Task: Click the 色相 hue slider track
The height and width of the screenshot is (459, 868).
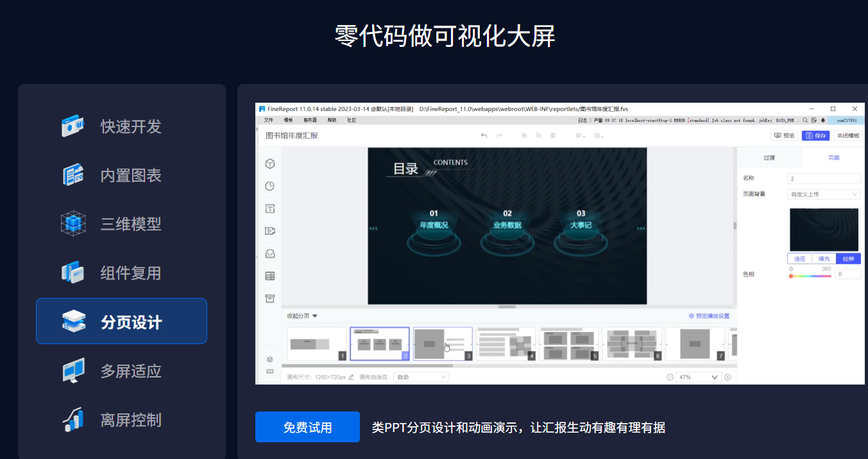Action: [x=810, y=276]
